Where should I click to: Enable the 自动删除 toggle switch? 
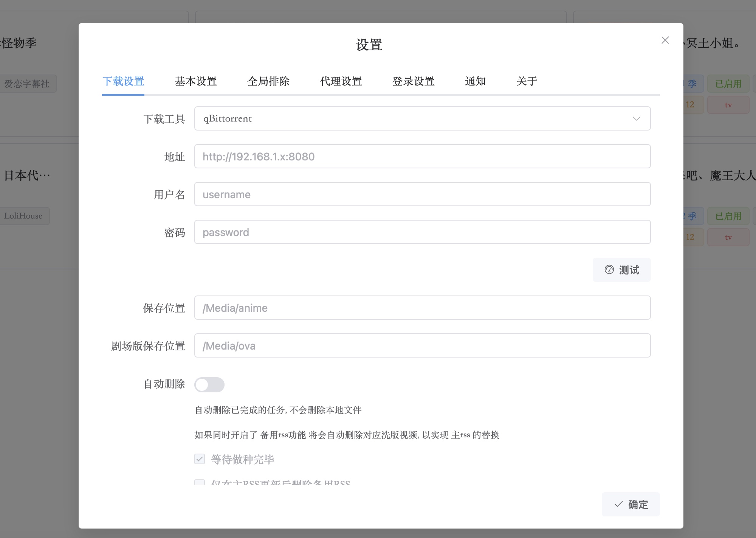(x=209, y=385)
